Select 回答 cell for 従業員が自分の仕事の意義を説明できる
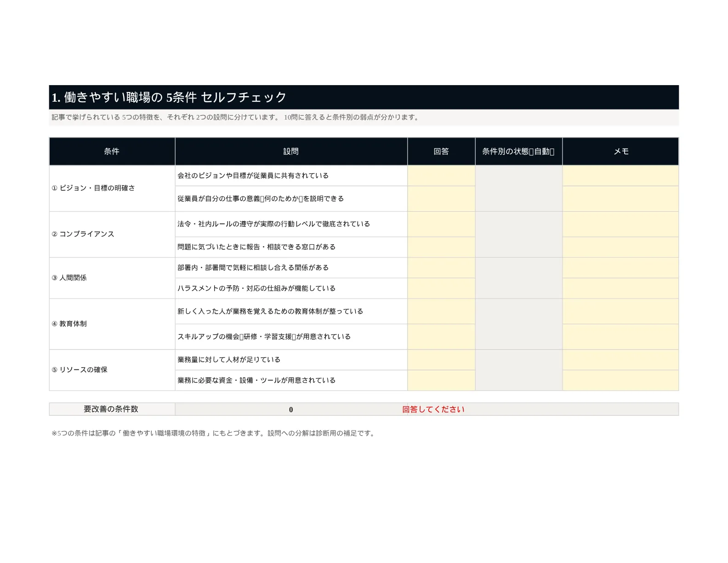This screenshot has width=728, height=563. tap(441, 199)
